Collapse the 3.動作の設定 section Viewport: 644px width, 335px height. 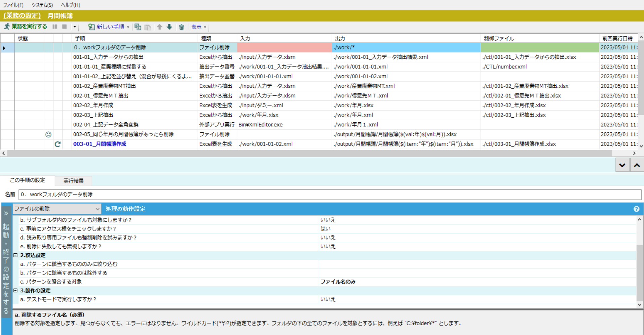(15, 290)
